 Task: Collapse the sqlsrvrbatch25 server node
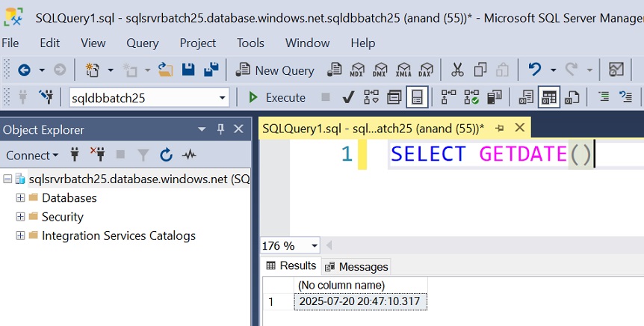click(x=7, y=179)
